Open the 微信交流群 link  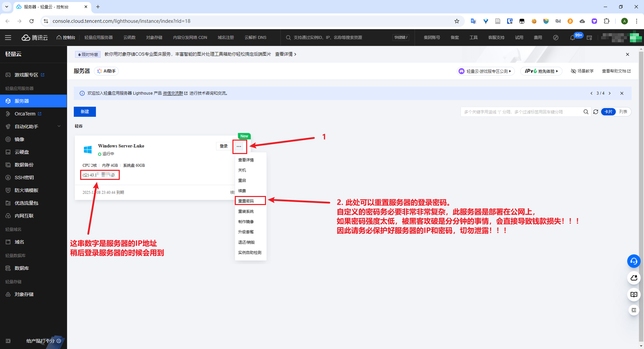coord(173,93)
